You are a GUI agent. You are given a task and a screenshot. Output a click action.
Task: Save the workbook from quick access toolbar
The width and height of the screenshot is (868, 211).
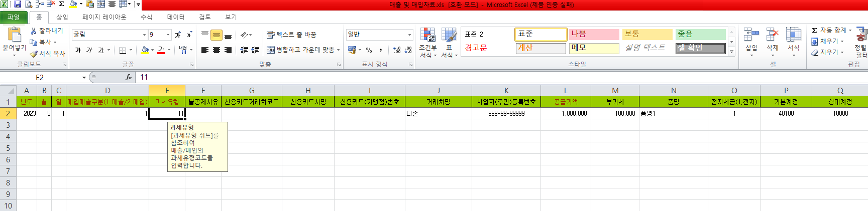click(x=18, y=4)
